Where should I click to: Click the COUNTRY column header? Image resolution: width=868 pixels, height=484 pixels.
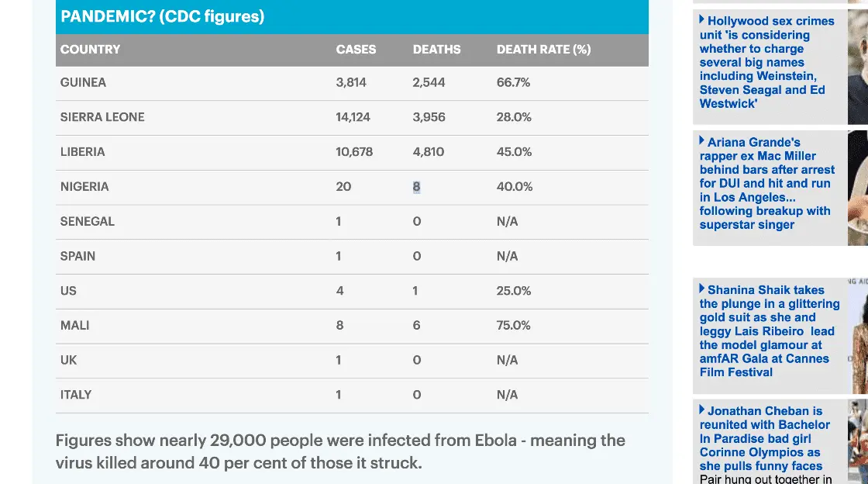90,50
